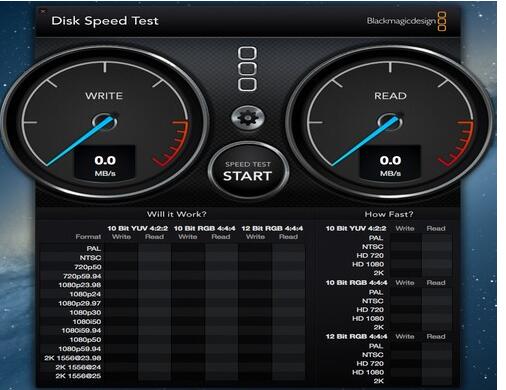Click the Speed Test START button
The image size is (506, 390).
coord(248,171)
